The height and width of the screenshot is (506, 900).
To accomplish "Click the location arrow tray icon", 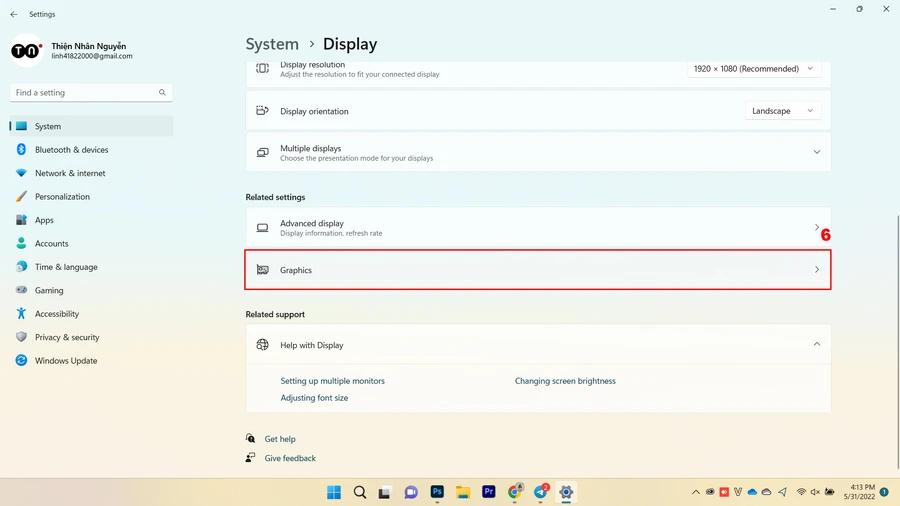I will click(x=782, y=492).
